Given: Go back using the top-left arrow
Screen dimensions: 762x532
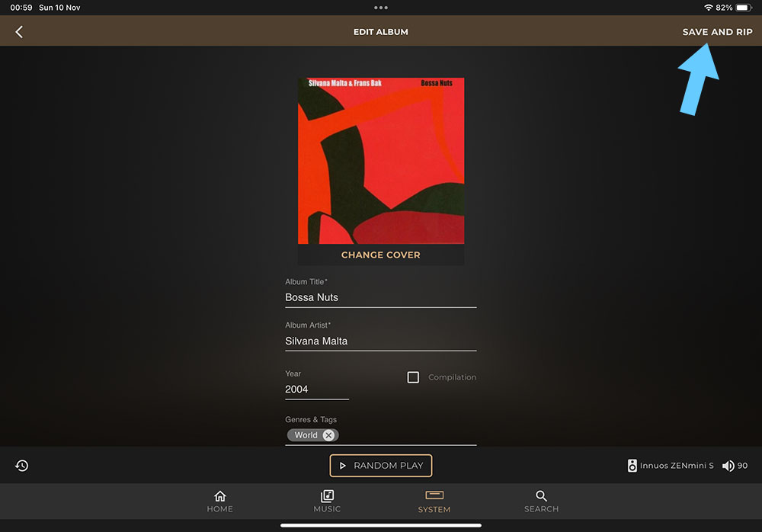Looking at the screenshot, I should pos(19,32).
